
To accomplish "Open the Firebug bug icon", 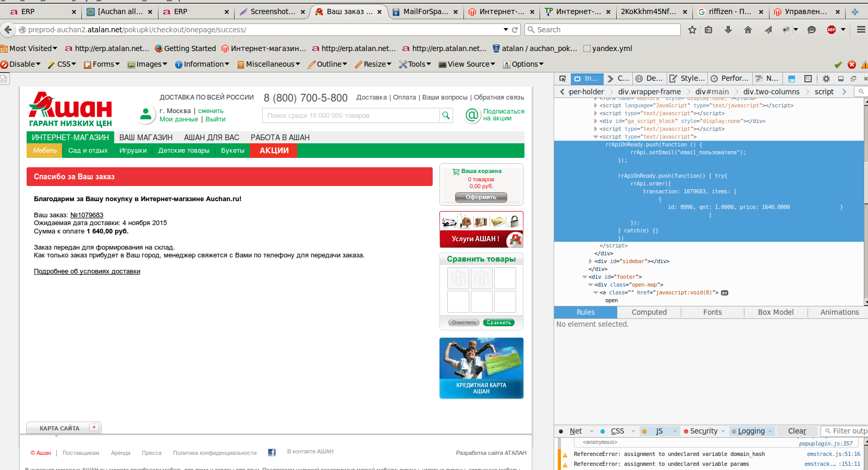I will coord(786,30).
